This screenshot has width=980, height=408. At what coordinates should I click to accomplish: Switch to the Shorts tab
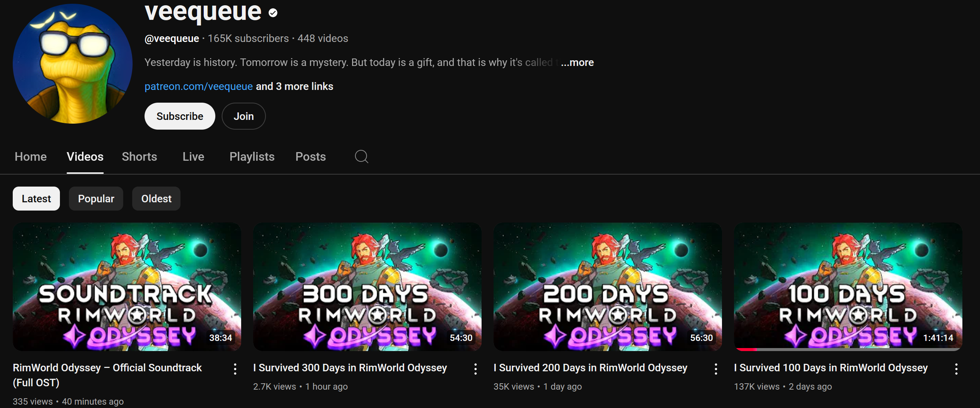pyautogui.click(x=139, y=157)
